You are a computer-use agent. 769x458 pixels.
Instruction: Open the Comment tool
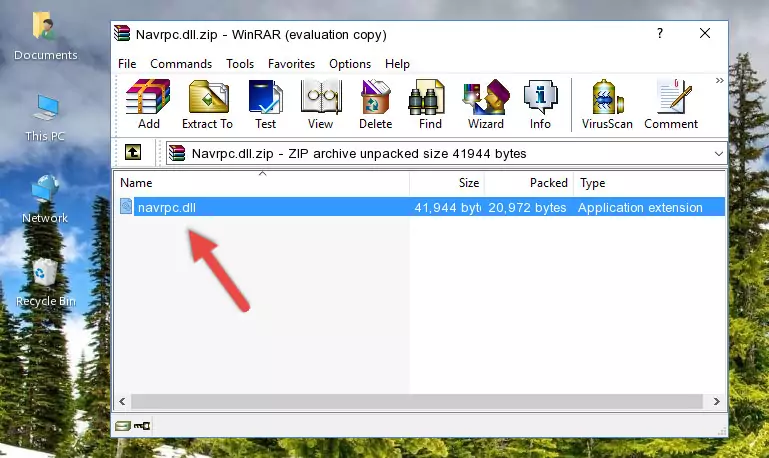[671, 104]
